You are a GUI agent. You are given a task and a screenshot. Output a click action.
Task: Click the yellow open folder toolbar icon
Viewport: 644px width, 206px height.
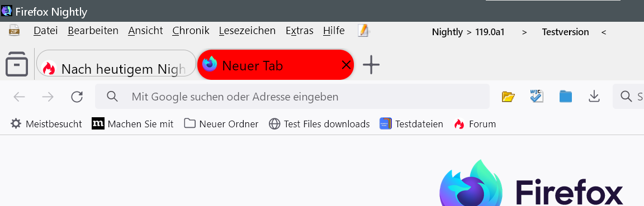click(509, 97)
